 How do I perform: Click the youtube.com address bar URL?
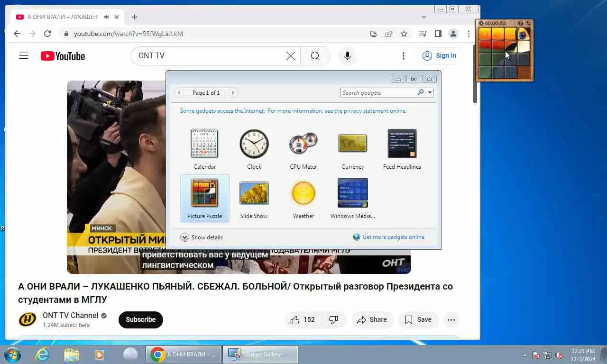(x=128, y=34)
